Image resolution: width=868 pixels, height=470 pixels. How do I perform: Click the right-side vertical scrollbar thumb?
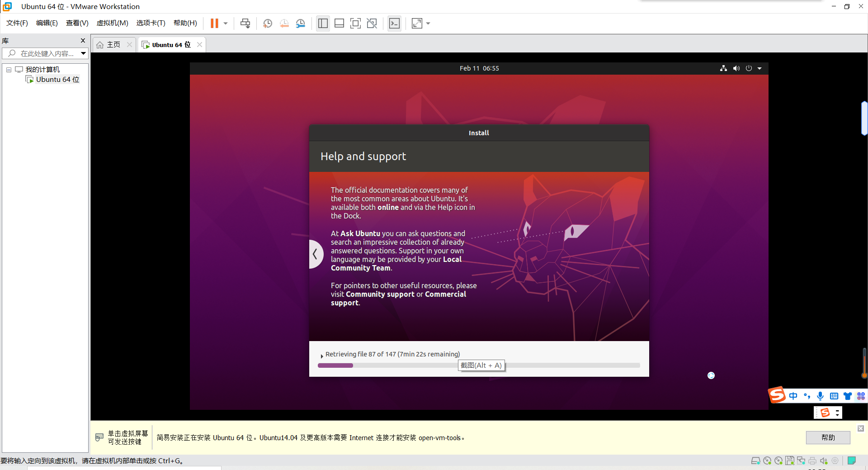(864, 119)
